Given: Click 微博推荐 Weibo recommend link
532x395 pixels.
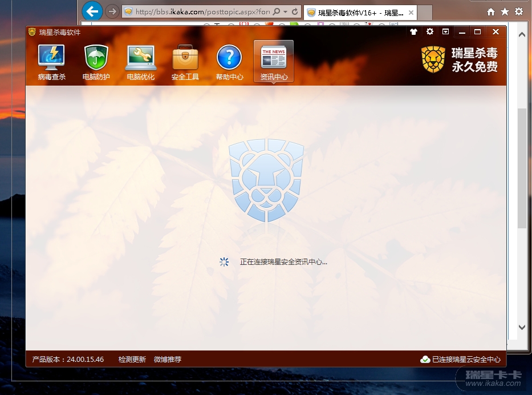Looking at the screenshot, I should [168, 360].
